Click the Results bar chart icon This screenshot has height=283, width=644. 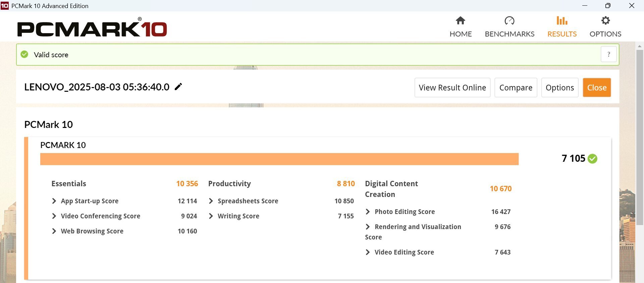(x=562, y=21)
